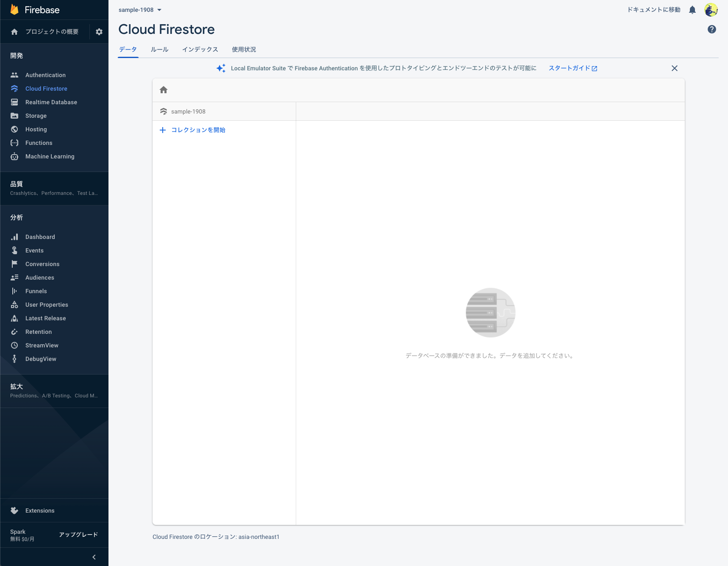This screenshot has width=728, height=566.
Task: Open the user account avatar
Action: click(x=711, y=10)
